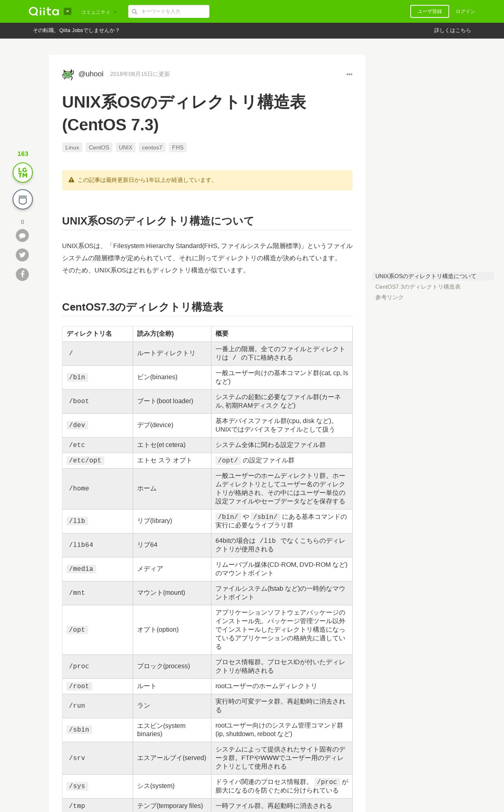This screenshot has height=812, width=504.
Task: Share on Facebook icon
Action: [22, 274]
